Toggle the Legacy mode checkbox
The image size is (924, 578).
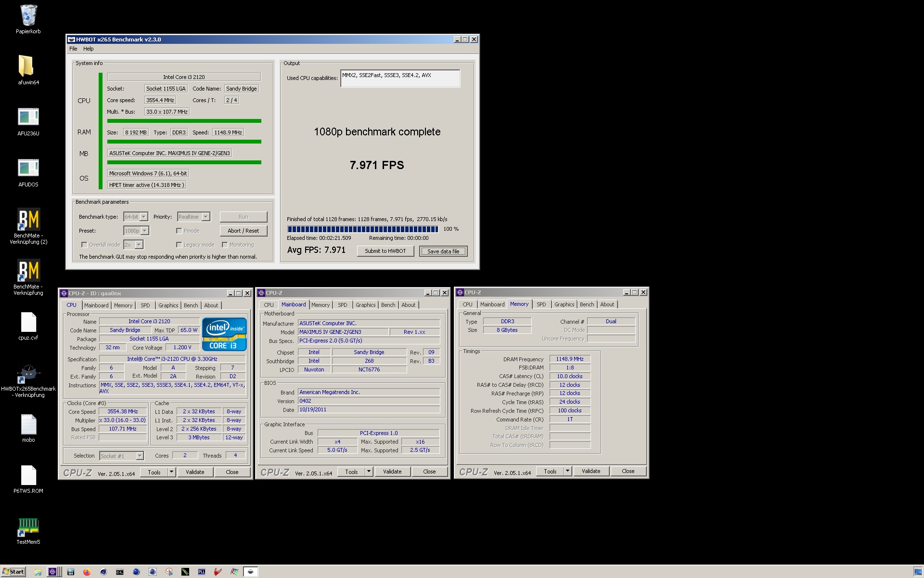point(179,245)
